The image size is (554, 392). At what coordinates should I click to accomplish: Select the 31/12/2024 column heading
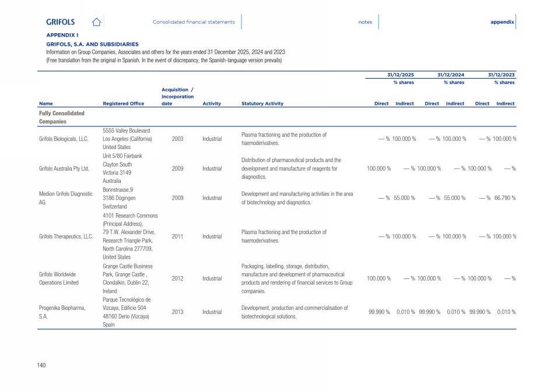pyautogui.click(x=451, y=75)
